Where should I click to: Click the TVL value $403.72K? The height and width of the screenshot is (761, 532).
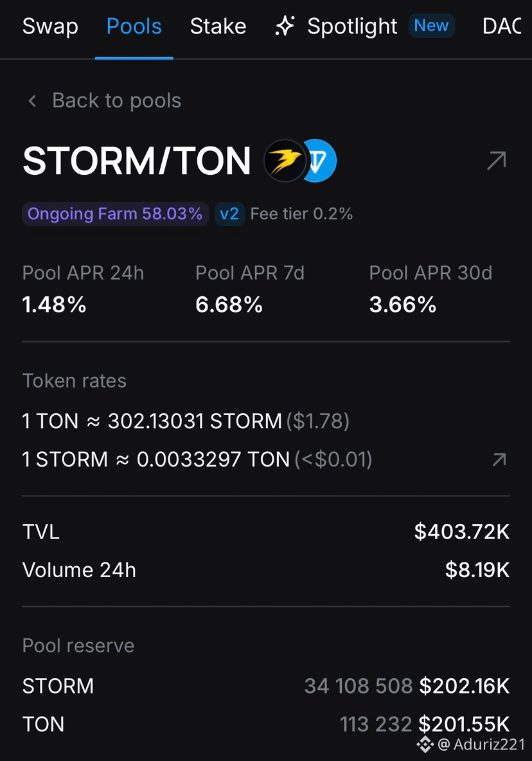pyautogui.click(x=462, y=532)
